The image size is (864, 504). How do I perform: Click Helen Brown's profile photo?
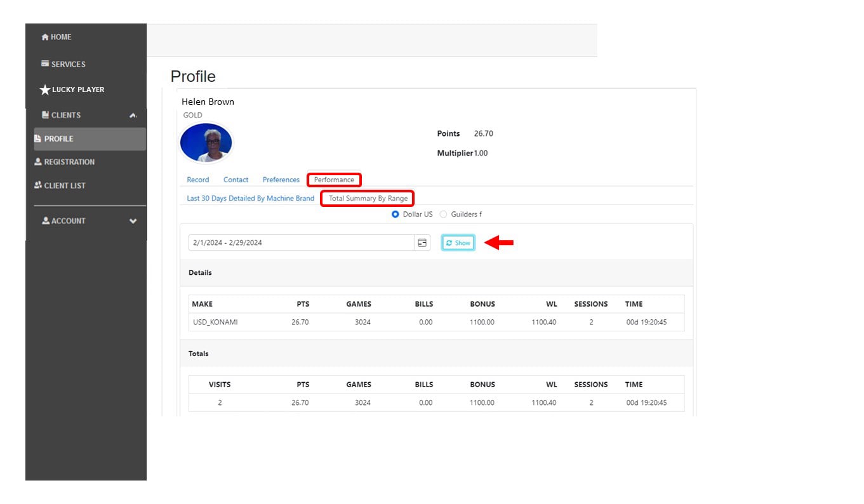tap(206, 143)
